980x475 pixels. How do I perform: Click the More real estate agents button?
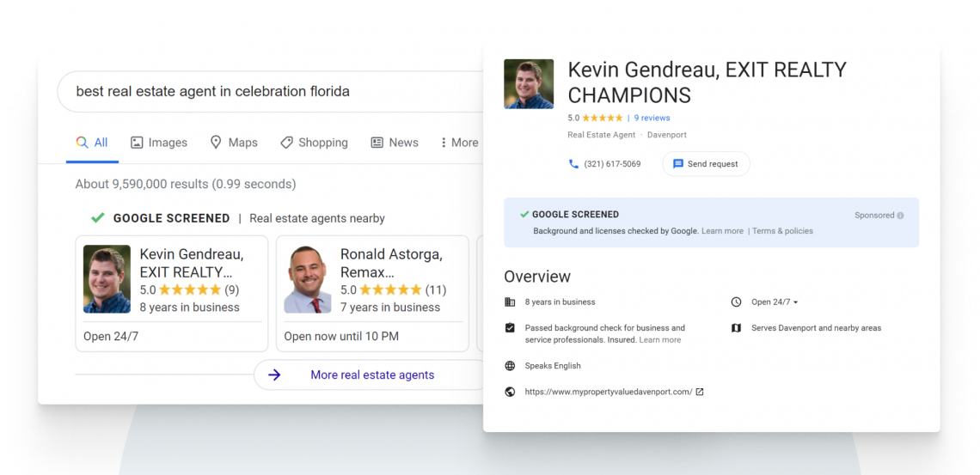pos(369,375)
